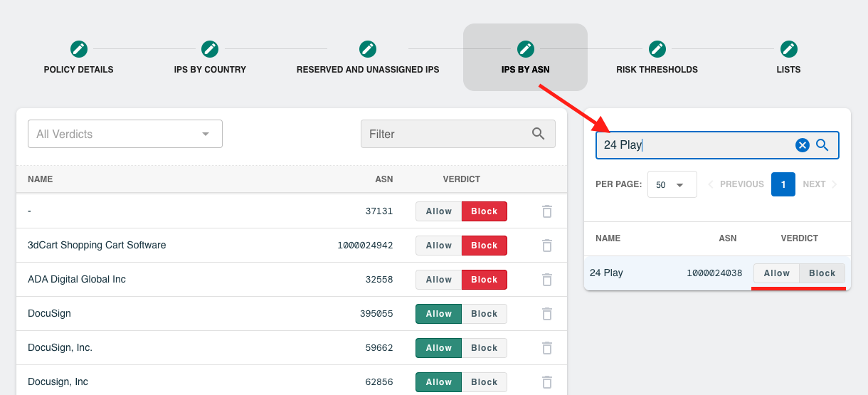This screenshot has height=395, width=868.
Task: Click the IPs by ASN pencil icon
Action: pyautogui.click(x=525, y=49)
